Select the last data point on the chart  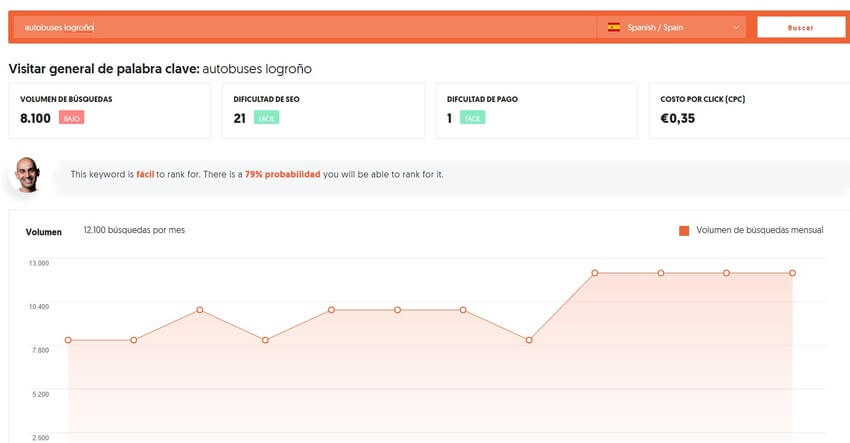point(792,273)
